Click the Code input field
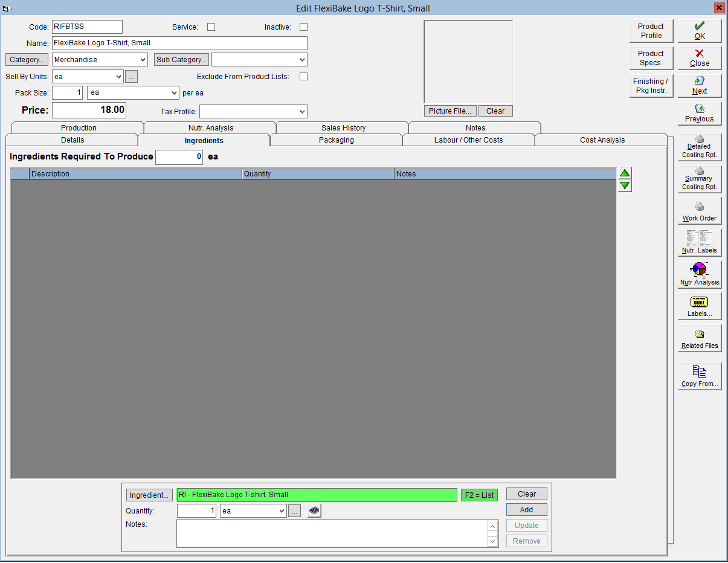 87,27
